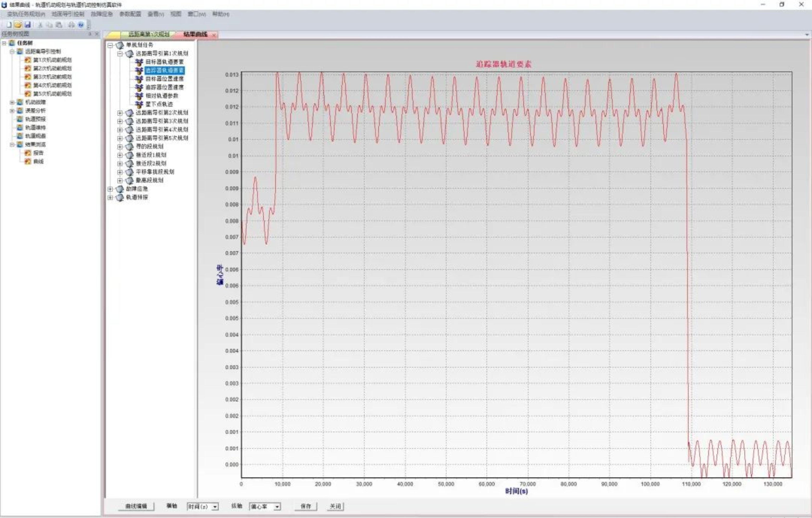Viewport: 812px width, 518px height.
Task: Click the Print toolbar icon
Action: tap(71, 25)
